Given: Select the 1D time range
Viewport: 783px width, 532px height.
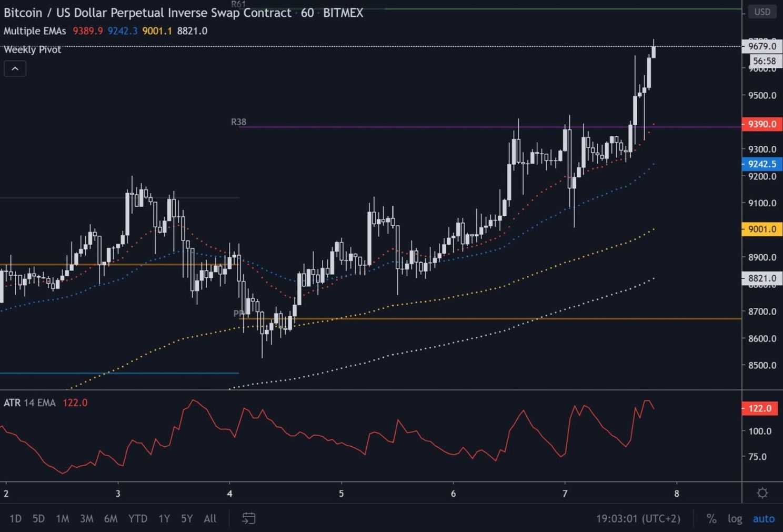Looking at the screenshot, I should pyautogui.click(x=15, y=519).
